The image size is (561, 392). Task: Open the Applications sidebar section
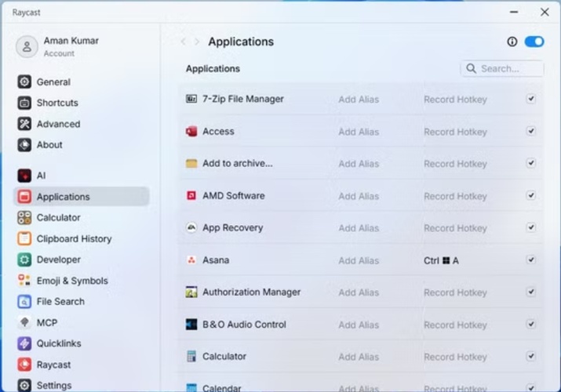[82, 197]
